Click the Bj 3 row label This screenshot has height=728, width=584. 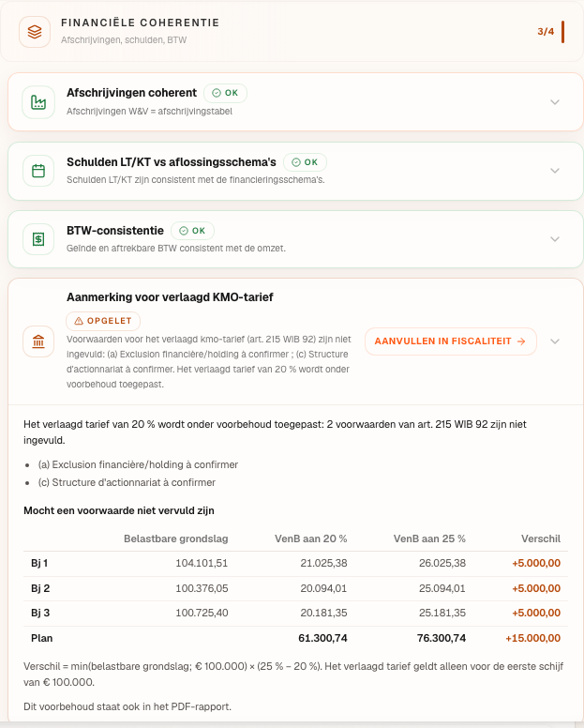[x=40, y=614]
